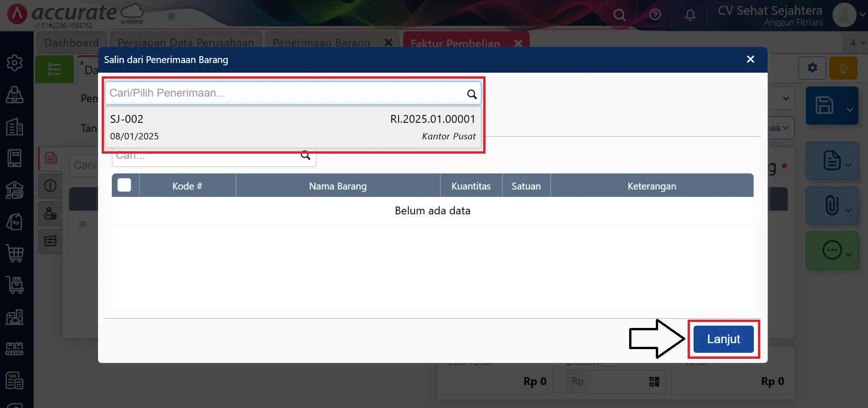The height and width of the screenshot is (408, 868).
Task: Open the down payment money-bag side tab
Action: [x=51, y=213]
